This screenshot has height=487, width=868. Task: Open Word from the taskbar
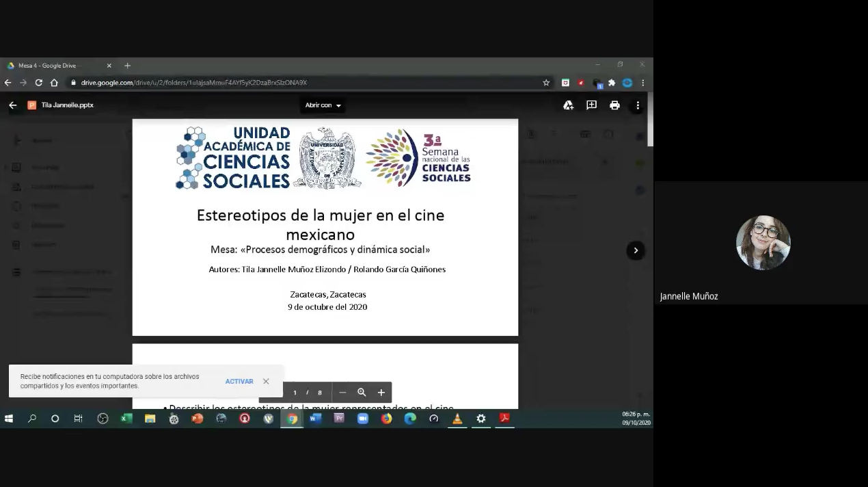315,419
